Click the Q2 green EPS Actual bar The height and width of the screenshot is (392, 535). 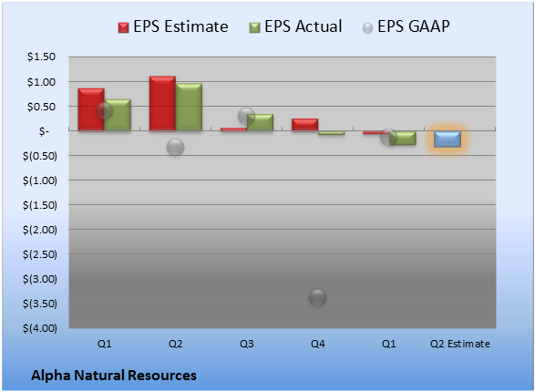[189, 108]
